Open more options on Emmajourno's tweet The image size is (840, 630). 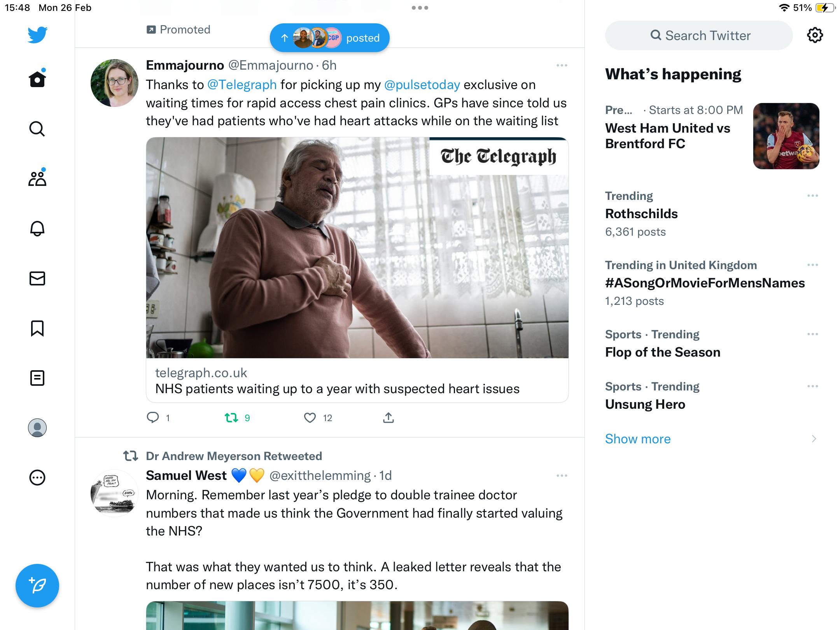pos(562,65)
